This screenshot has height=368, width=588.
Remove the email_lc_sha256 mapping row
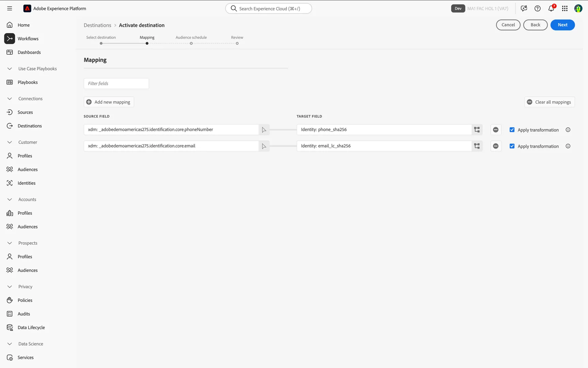(496, 146)
